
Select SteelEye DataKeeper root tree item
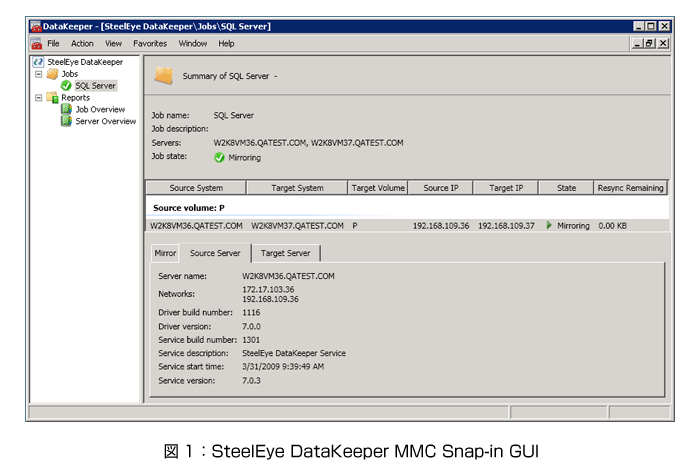coord(85,62)
